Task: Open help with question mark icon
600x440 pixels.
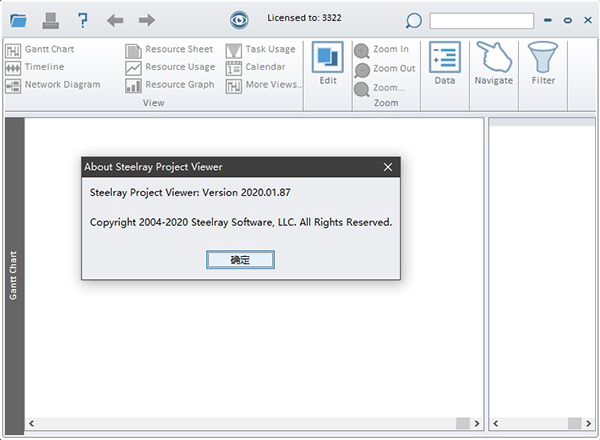Action: [83, 20]
